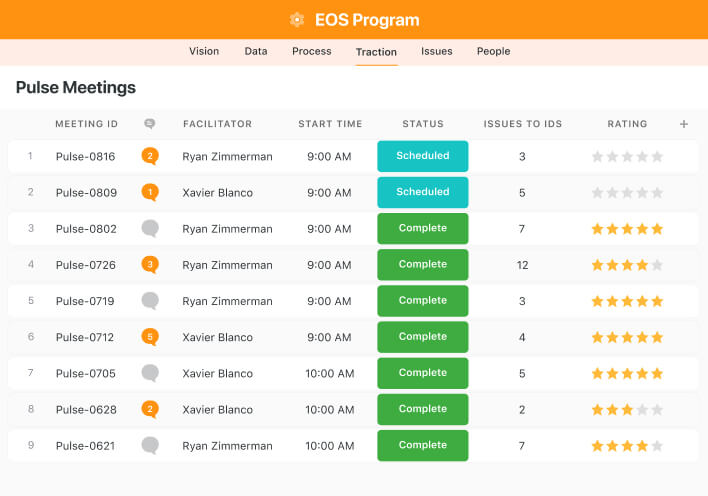708x496 pixels.
Task: Change Complete status of Pulse-0628
Action: click(x=423, y=409)
